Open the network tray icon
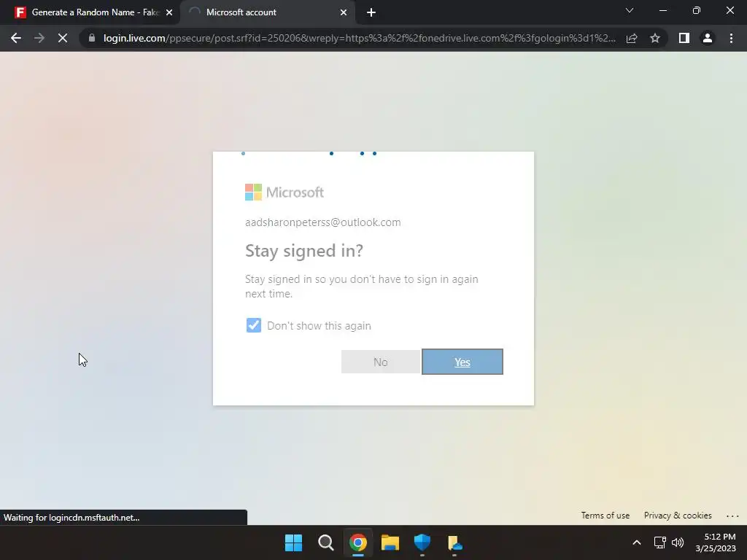747x560 pixels. 659,542
